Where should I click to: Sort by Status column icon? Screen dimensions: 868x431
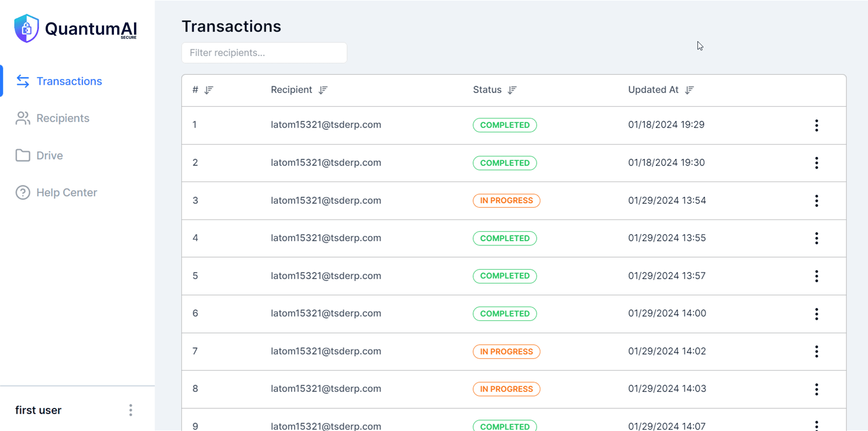pyautogui.click(x=512, y=90)
